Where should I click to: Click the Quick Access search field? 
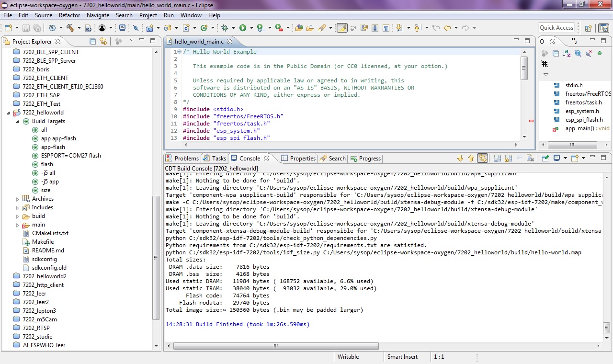(x=556, y=28)
